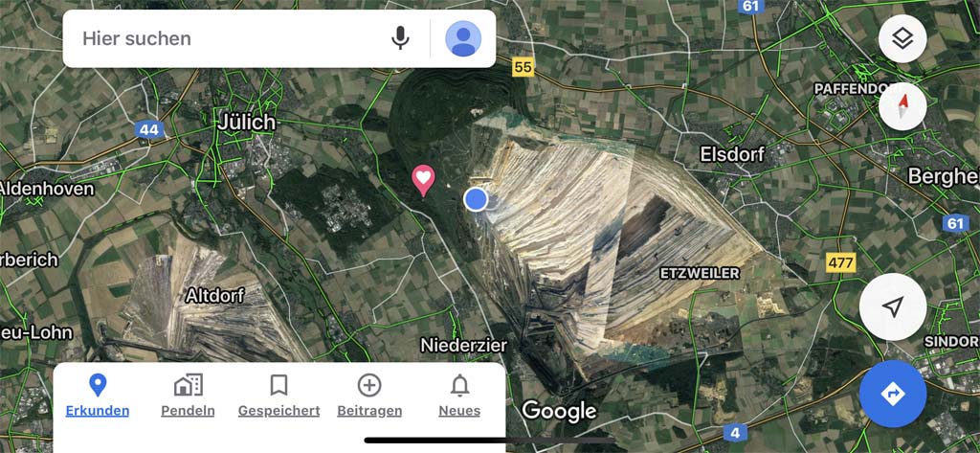Tap the Etzweiler map label
This screenshot has height=453, width=980.
[700, 273]
